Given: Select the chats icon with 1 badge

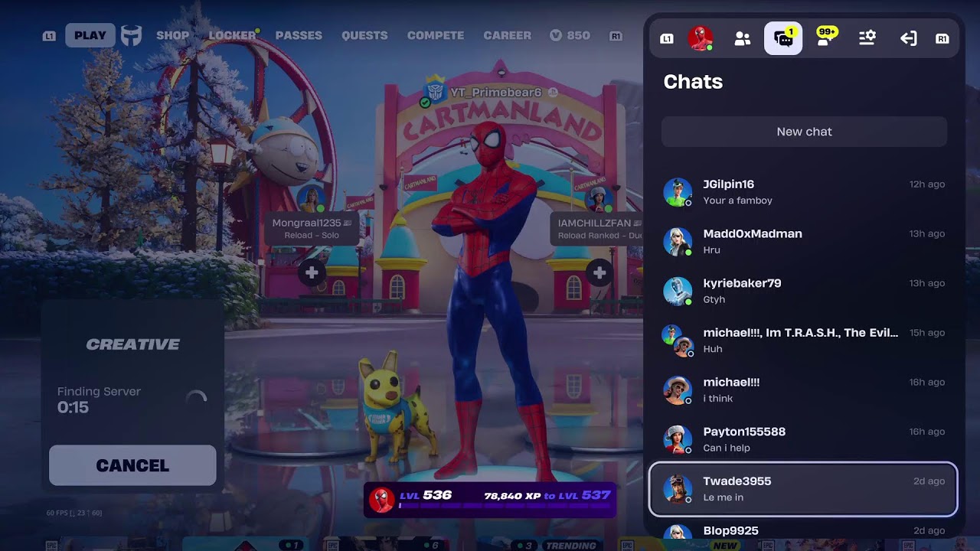Looking at the screenshot, I should pos(783,38).
